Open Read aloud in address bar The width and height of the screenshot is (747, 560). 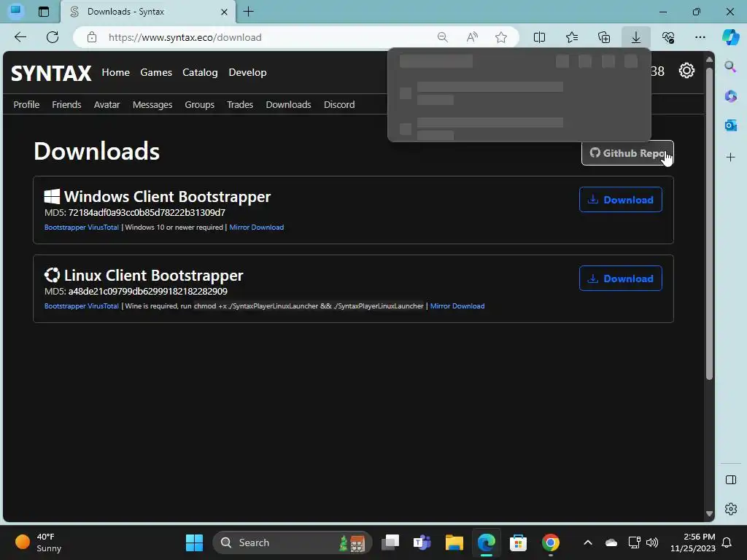(472, 37)
